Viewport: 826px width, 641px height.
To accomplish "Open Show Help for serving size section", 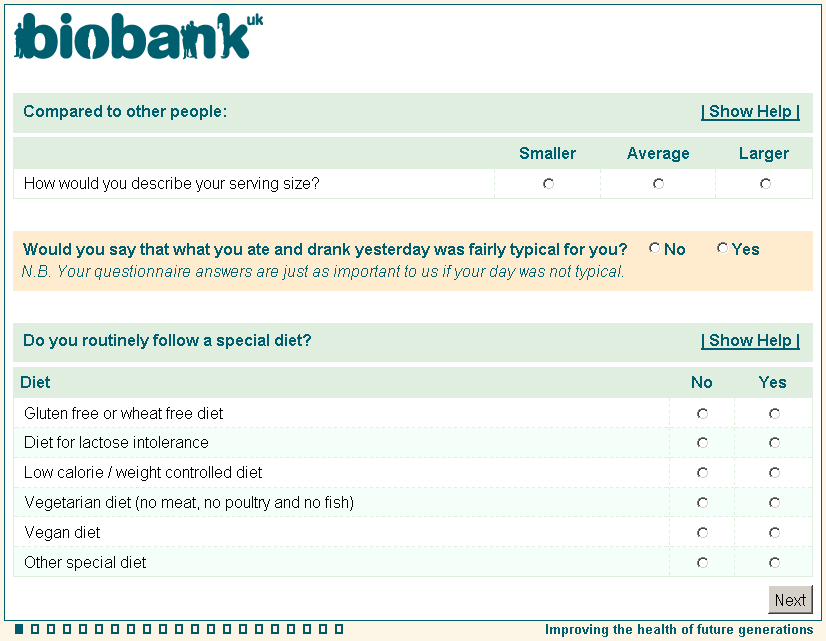I will pos(750,112).
